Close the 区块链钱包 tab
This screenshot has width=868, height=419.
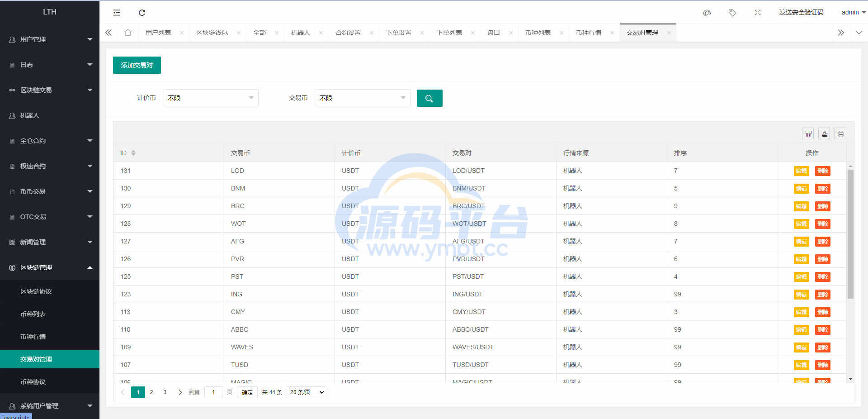239,33
